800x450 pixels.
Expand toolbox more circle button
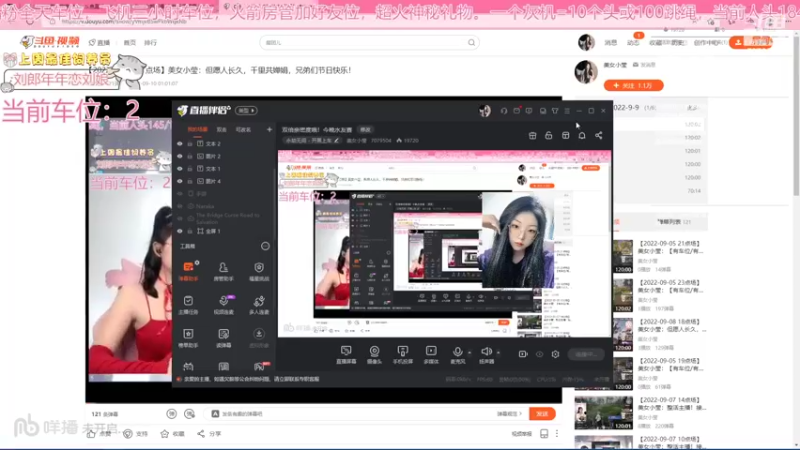click(x=265, y=246)
